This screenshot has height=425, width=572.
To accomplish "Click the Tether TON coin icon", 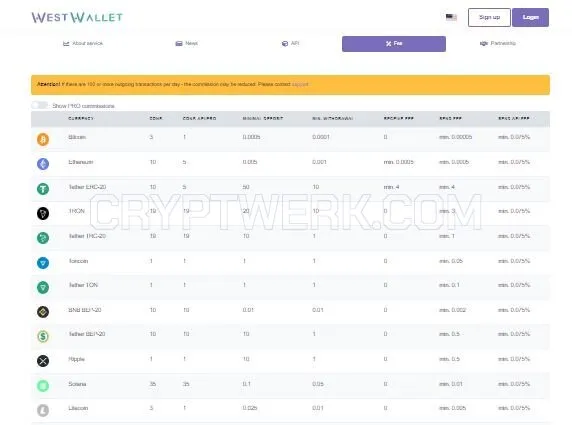I will coord(43,287).
